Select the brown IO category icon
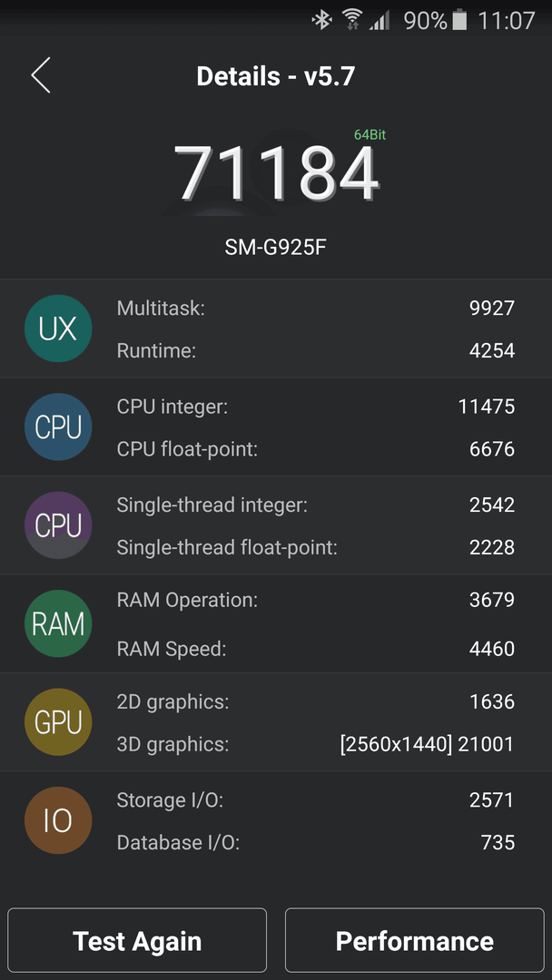This screenshot has height=980, width=552. pos(58,820)
